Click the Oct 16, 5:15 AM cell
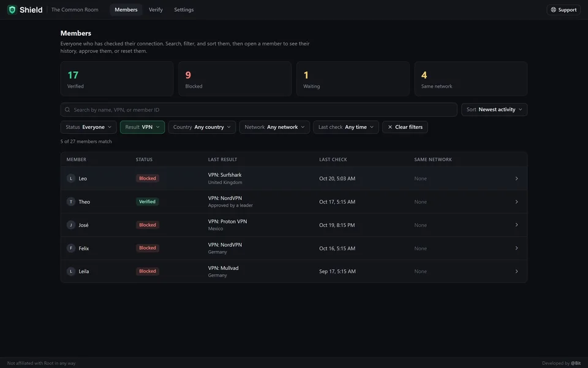This screenshot has width=588, height=368. [337, 248]
